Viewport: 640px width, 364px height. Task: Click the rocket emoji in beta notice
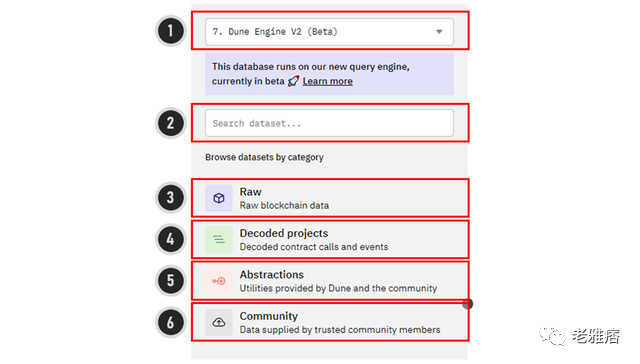(293, 81)
